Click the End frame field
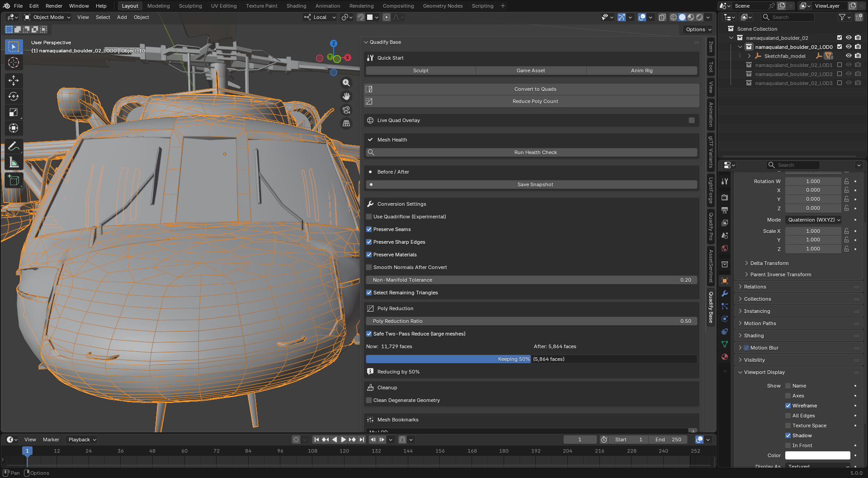The image size is (868, 478). [668, 440]
